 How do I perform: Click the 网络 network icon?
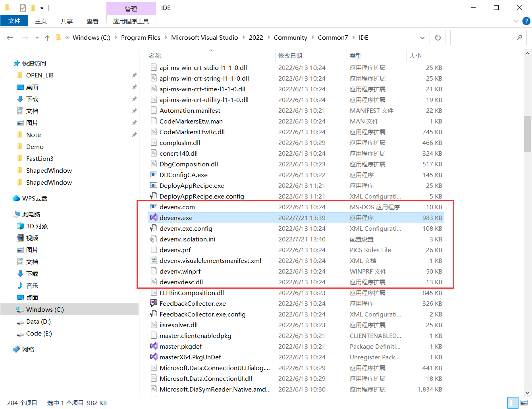pos(16,349)
